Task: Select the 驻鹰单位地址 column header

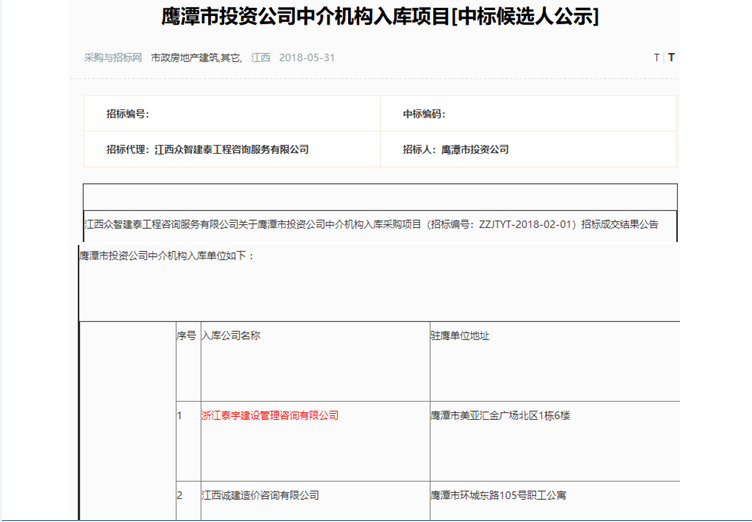Action: (x=460, y=335)
